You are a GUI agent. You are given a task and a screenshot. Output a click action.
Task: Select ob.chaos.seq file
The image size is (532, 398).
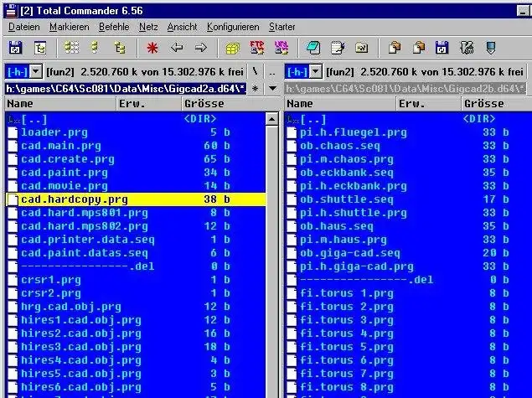(408, 146)
